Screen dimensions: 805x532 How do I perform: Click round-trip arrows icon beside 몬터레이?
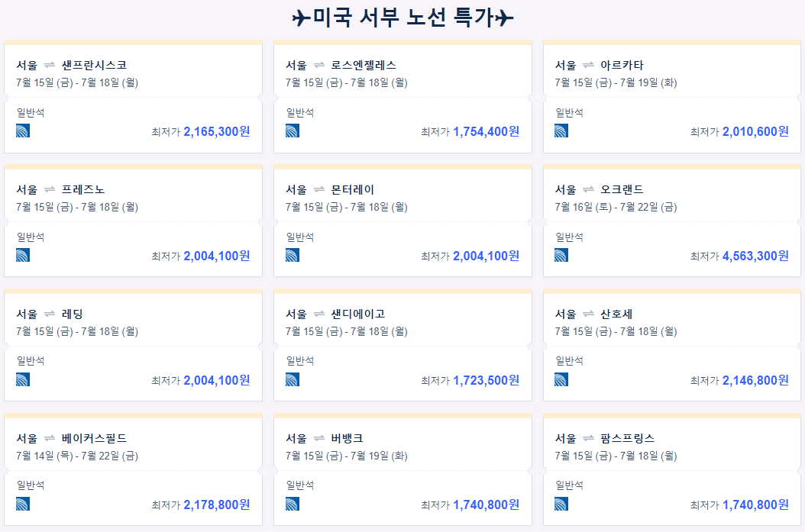point(318,190)
